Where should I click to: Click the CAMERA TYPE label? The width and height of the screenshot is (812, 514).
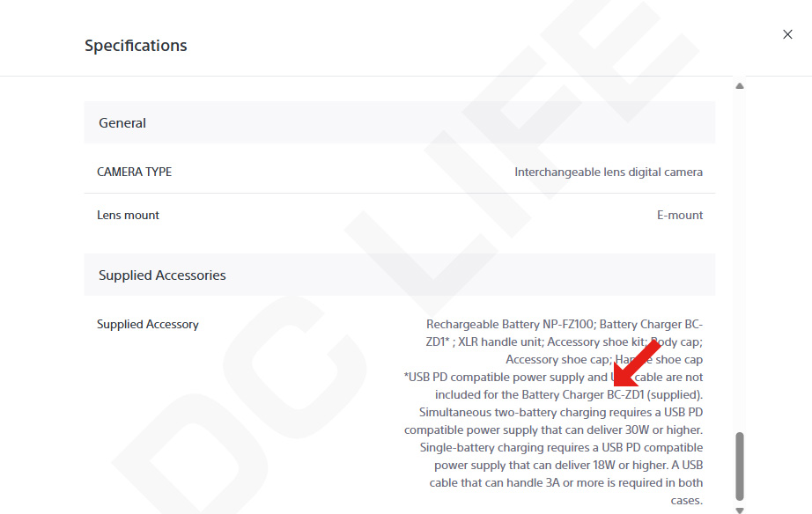point(134,172)
